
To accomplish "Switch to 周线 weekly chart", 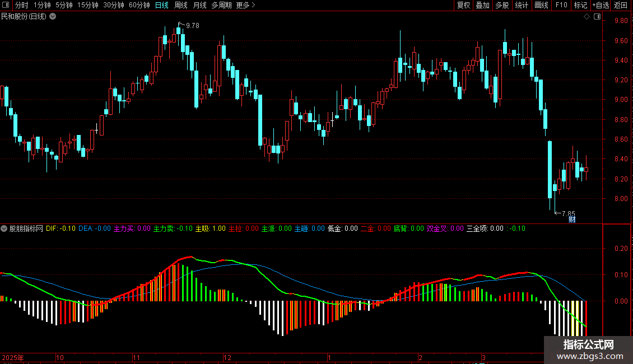I will [181, 5].
